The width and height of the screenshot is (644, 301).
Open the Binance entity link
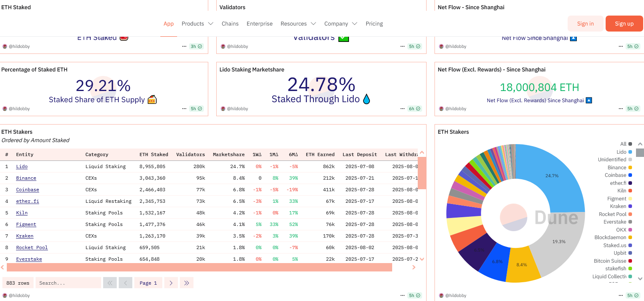[x=26, y=178]
